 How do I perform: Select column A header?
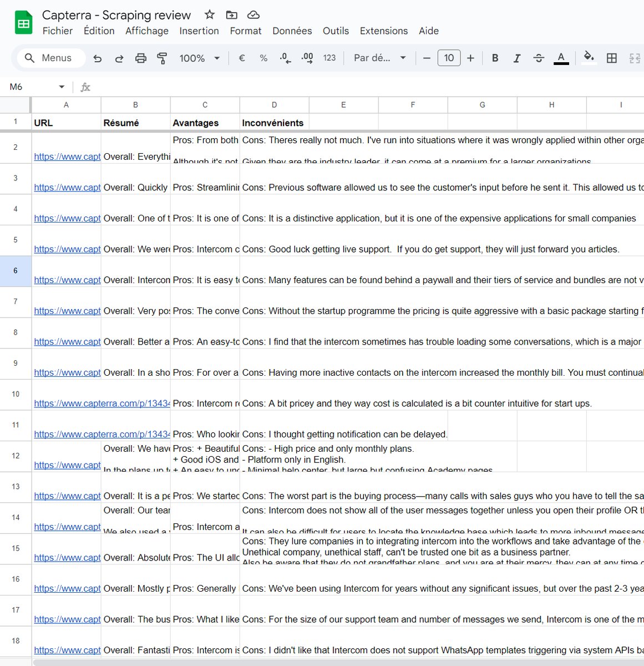tap(66, 105)
